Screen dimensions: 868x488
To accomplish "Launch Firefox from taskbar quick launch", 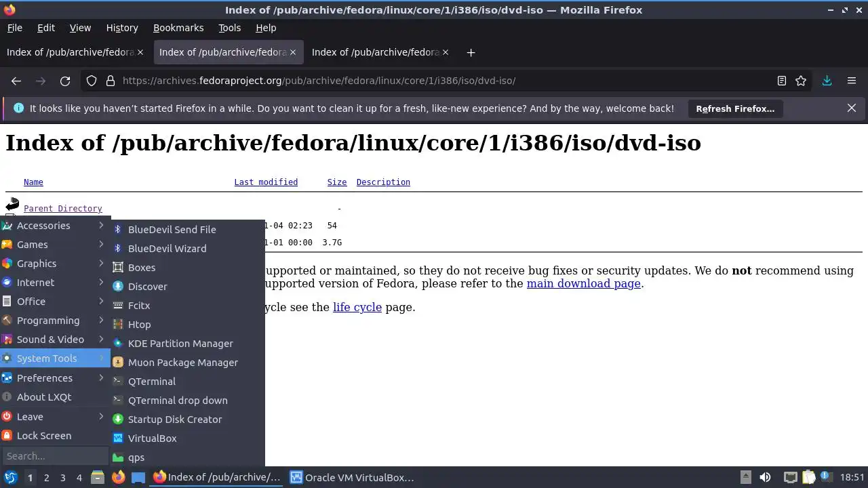I will coord(118,477).
